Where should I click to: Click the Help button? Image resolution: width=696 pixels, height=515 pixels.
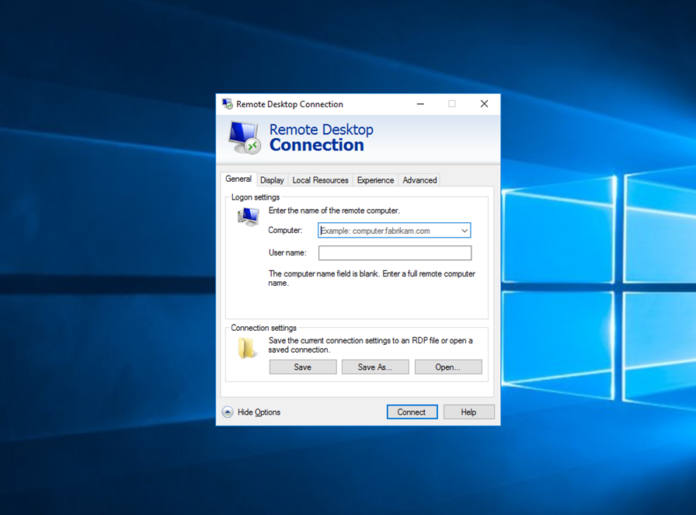pos(468,412)
